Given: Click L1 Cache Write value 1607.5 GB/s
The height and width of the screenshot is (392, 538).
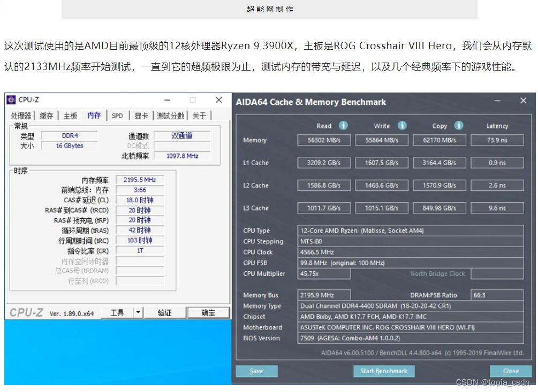Looking at the screenshot, I should coord(382,163).
